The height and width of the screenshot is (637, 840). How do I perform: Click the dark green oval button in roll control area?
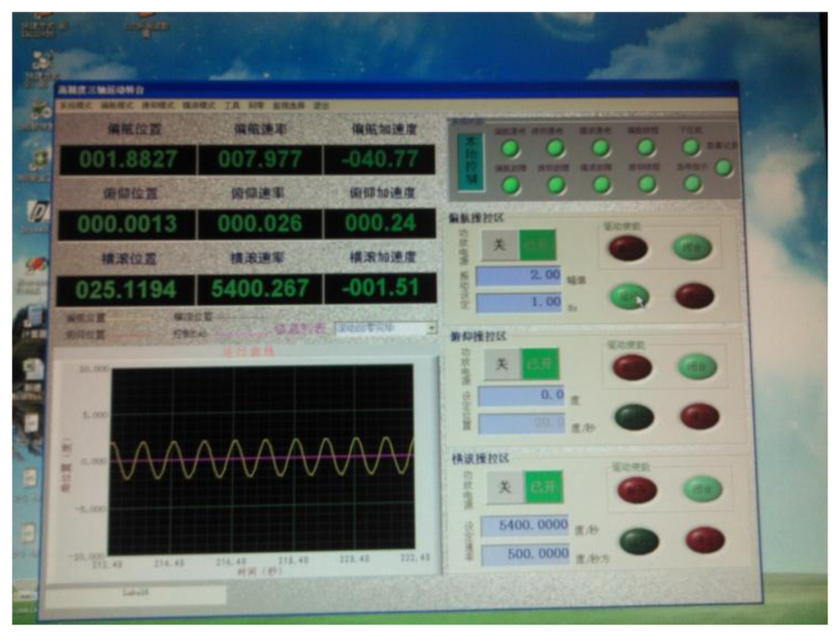coord(639,540)
